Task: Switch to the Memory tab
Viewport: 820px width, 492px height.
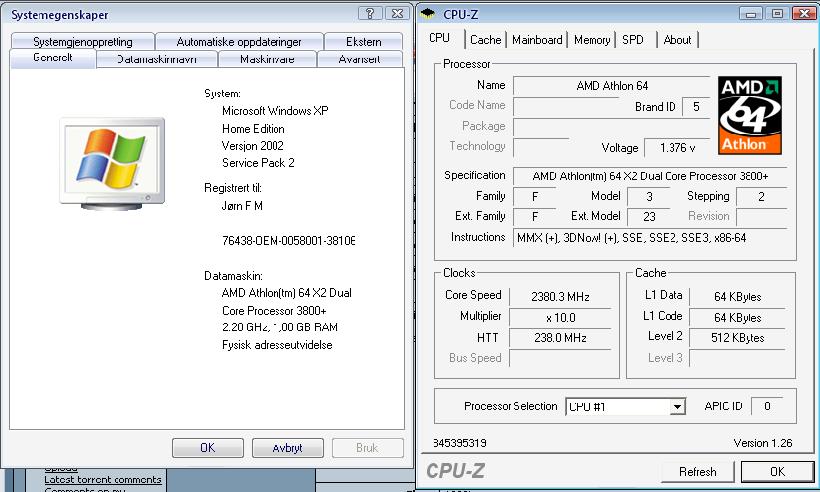Action: pos(592,40)
